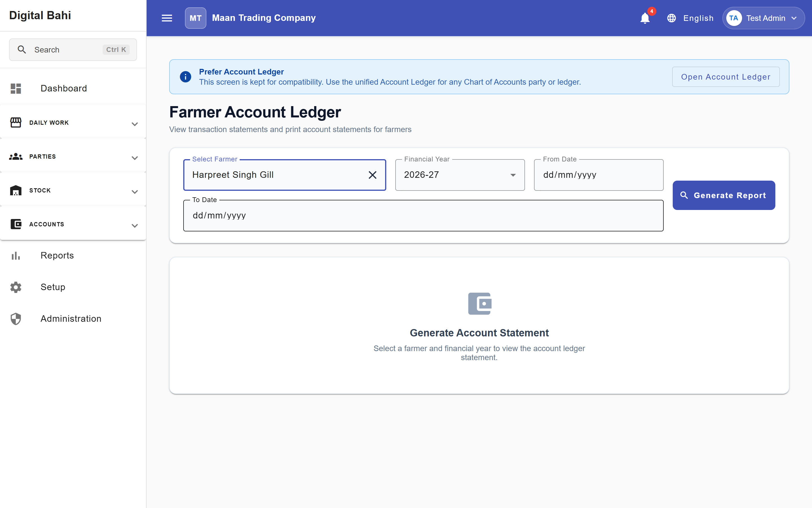The width and height of the screenshot is (812, 508).
Task: Open the Financial Year 2026-27 dropdown
Action: [460, 175]
